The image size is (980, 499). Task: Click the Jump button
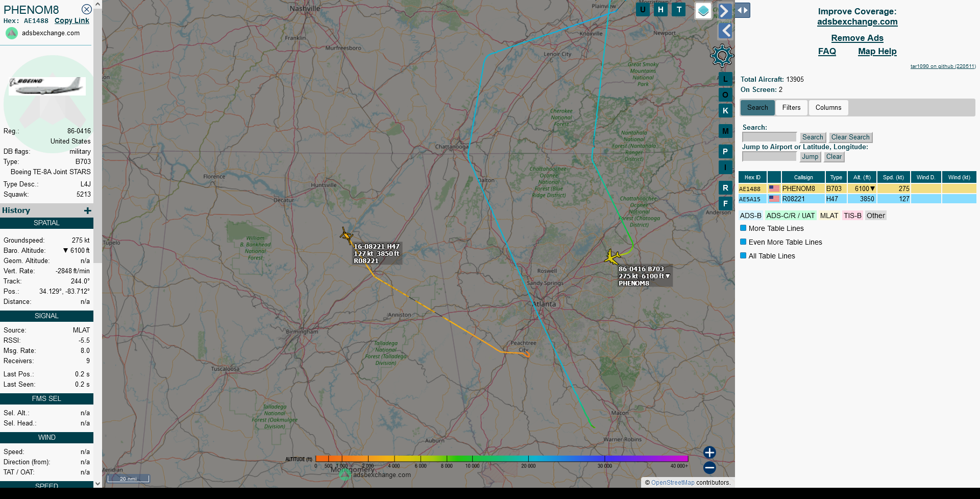click(810, 157)
